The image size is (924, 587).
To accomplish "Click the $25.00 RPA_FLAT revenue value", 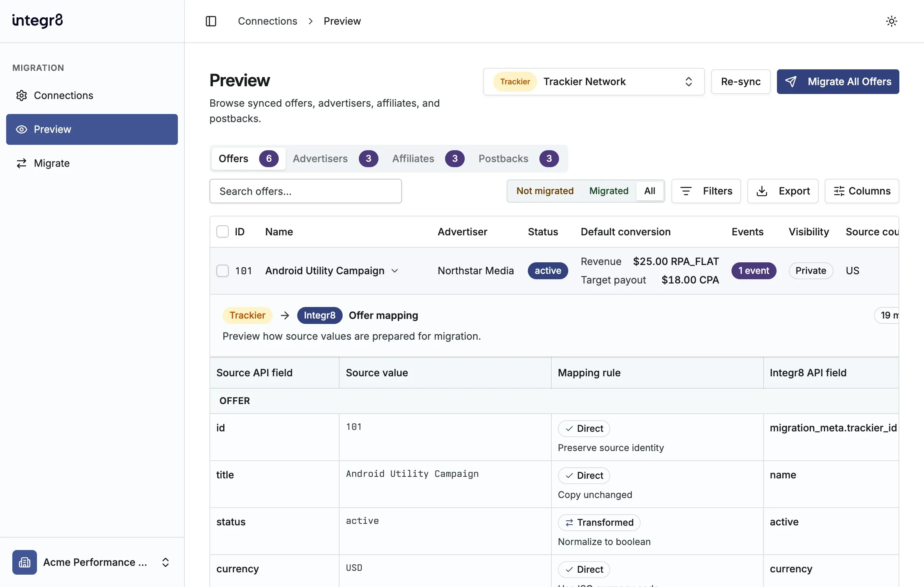I will pos(676,262).
